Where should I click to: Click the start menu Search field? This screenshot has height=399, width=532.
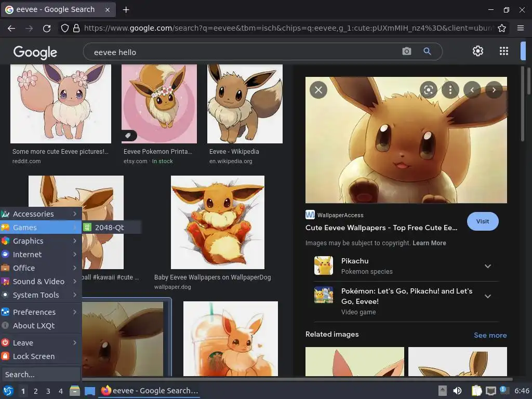click(41, 374)
